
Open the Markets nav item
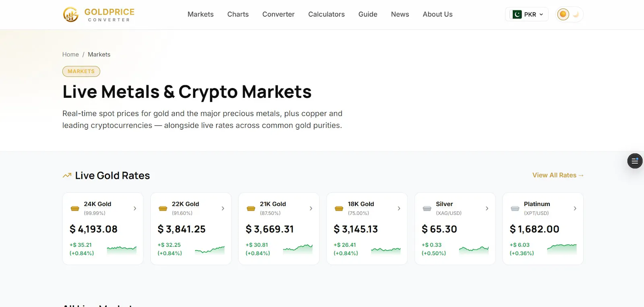click(x=200, y=14)
